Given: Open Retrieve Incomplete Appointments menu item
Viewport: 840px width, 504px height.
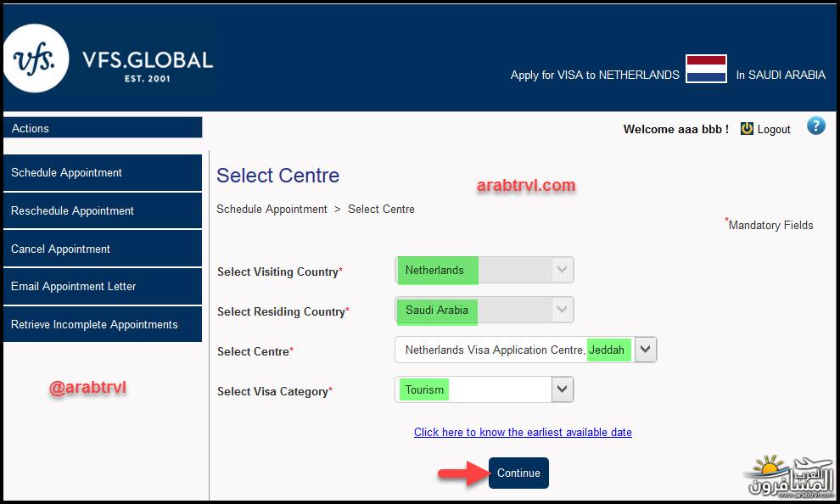Looking at the screenshot, I should [x=103, y=325].
